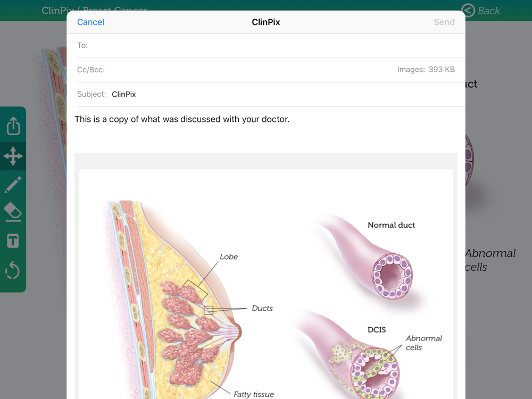Tap the DCIS label in attachment
532x399 pixels.
(377, 330)
